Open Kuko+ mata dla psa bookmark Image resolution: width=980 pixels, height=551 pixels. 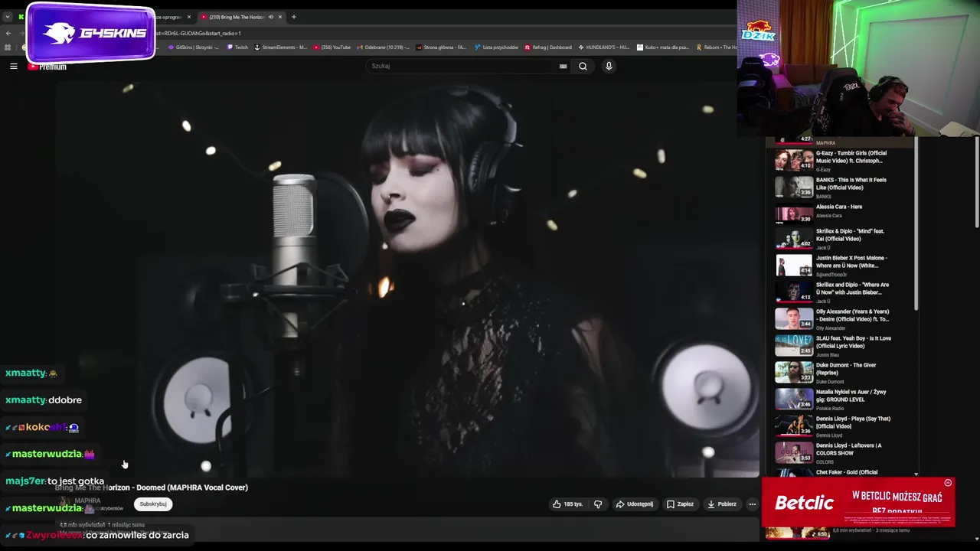click(x=663, y=47)
